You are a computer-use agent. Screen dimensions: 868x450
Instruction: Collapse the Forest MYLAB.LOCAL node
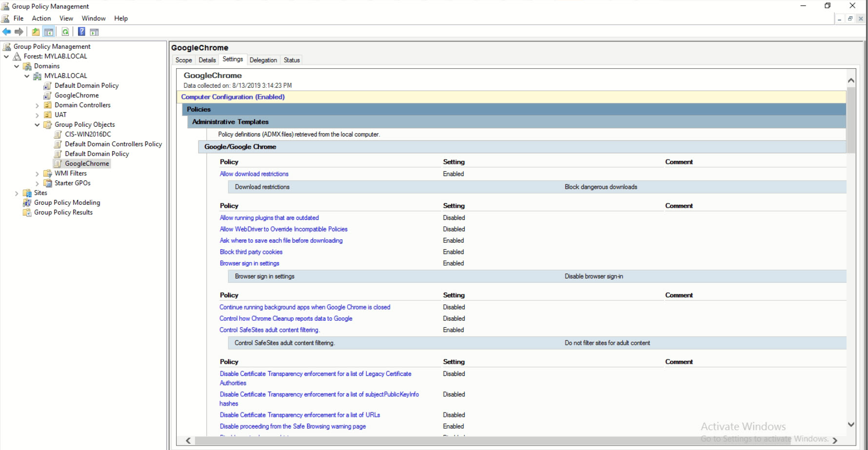tap(6, 57)
